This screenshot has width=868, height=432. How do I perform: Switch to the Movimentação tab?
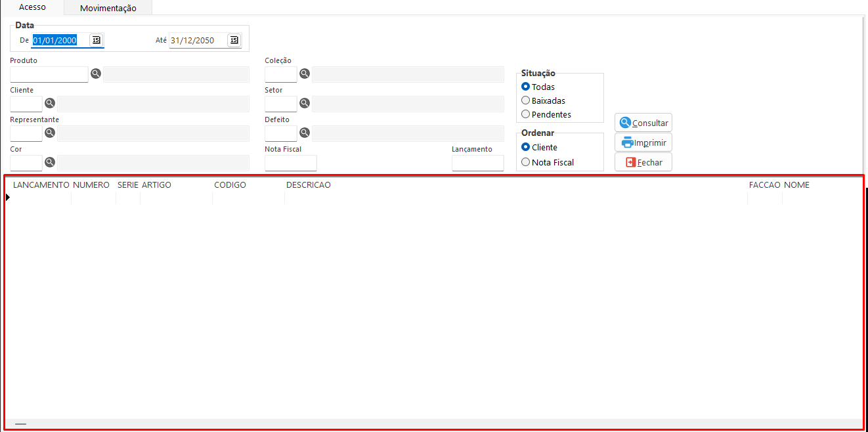[x=108, y=8]
